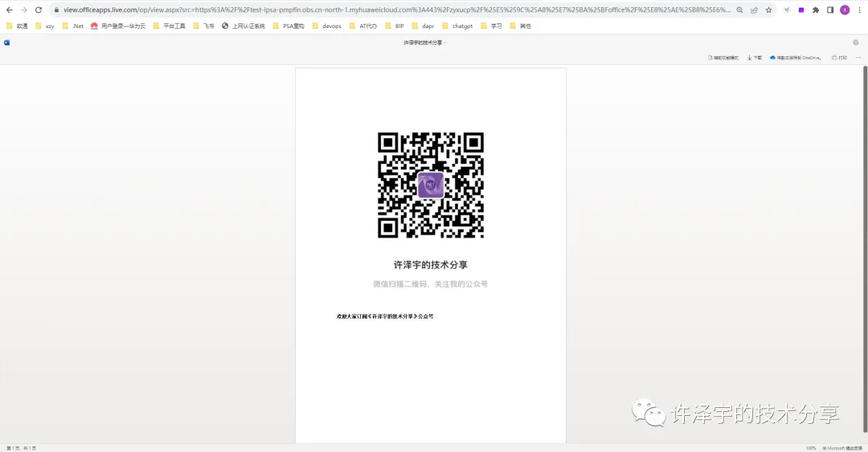The image size is (868, 452).
Task: Open the 上网认证系统 bookmark
Action: (x=243, y=26)
